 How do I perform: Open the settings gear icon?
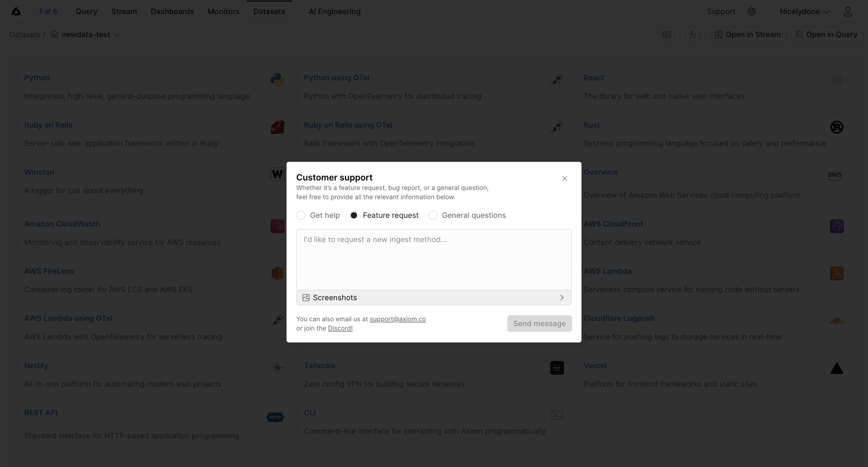pos(751,11)
